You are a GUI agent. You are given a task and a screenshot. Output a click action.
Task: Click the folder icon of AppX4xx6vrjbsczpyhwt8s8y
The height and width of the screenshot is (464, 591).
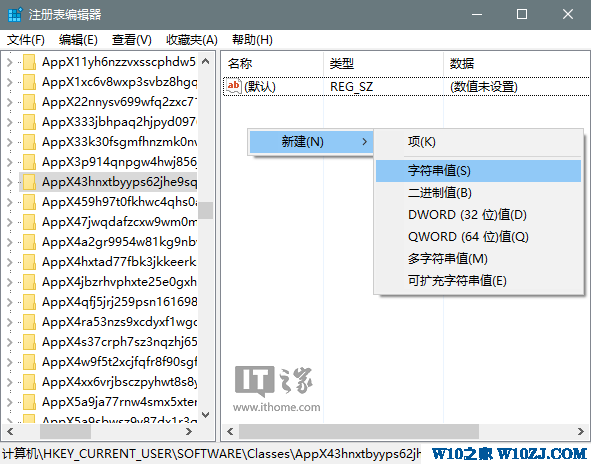[29, 382]
